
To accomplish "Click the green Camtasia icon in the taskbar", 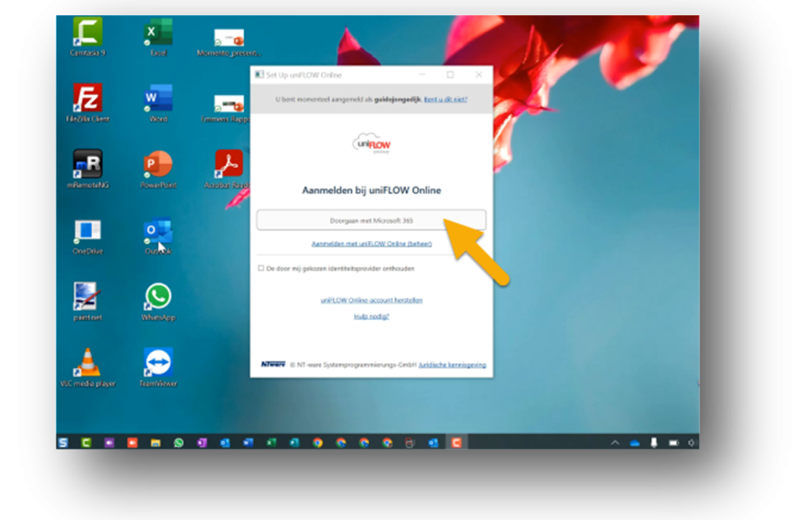I will point(86,442).
